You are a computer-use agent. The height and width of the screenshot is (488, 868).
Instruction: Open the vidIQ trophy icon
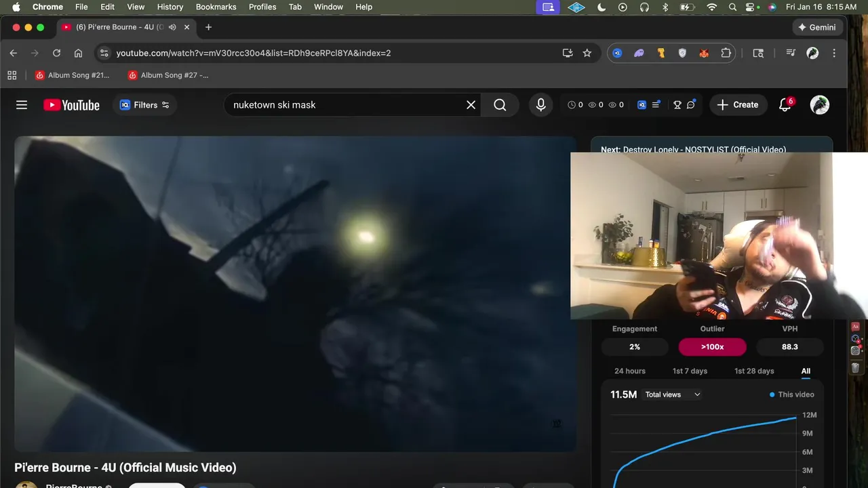point(677,105)
